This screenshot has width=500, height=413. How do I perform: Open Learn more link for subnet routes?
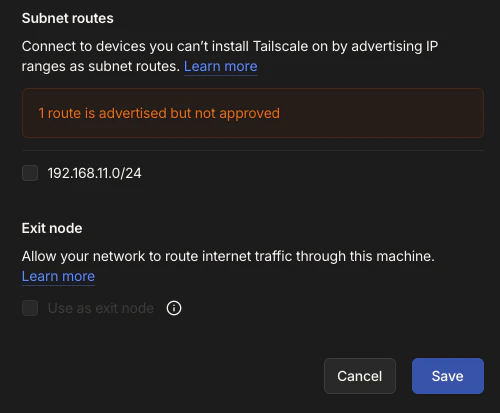point(221,66)
